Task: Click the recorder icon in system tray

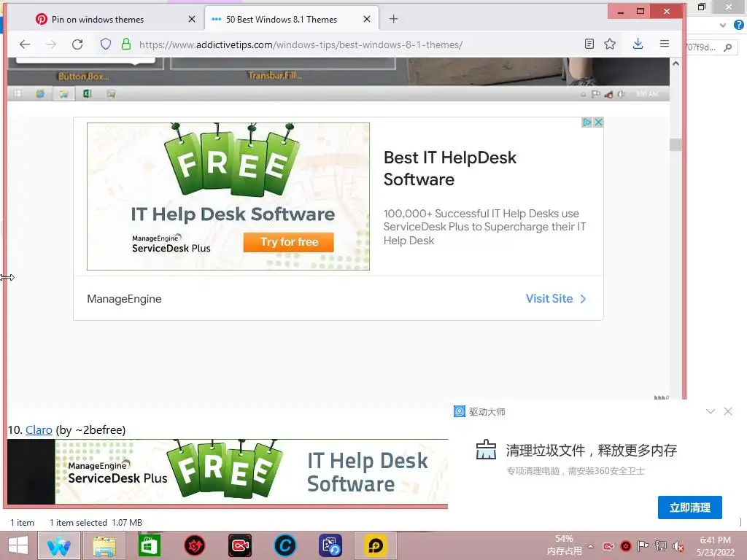Action: [608, 546]
